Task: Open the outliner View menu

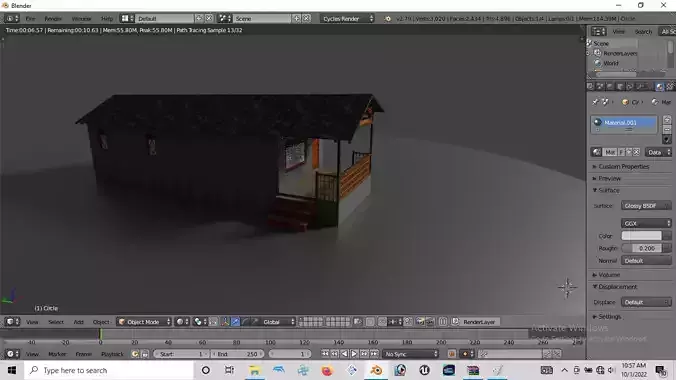Action: [x=618, y=31]
